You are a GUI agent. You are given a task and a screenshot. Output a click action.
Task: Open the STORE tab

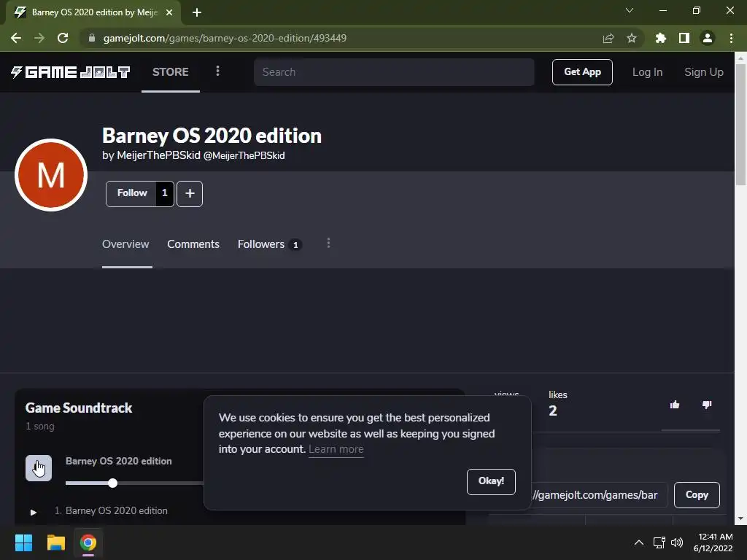[171, 72]
